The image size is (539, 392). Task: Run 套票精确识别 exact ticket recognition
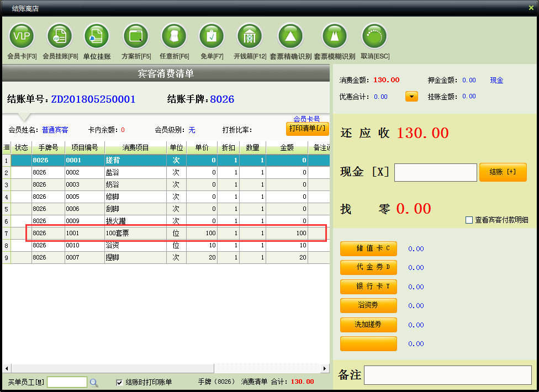pyautogui.click(x=290, y=37)
